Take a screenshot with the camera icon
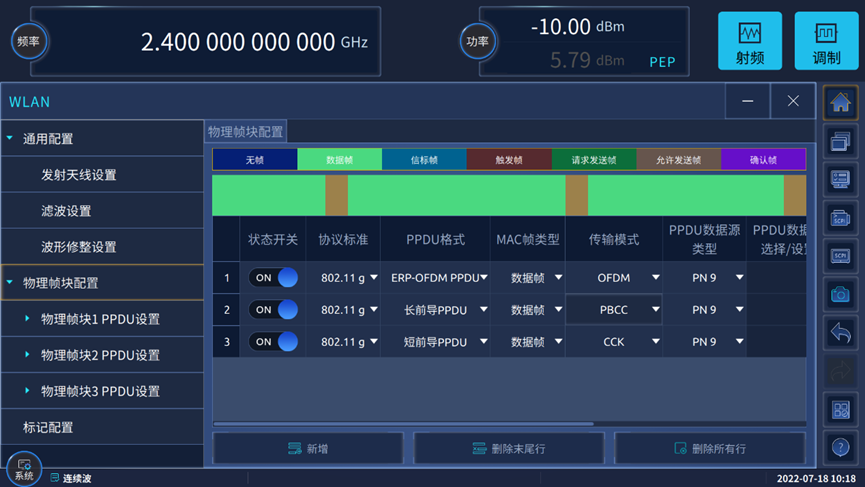This screenshot has width=865, height=487. pyautogui.click(x=840, y=295)
